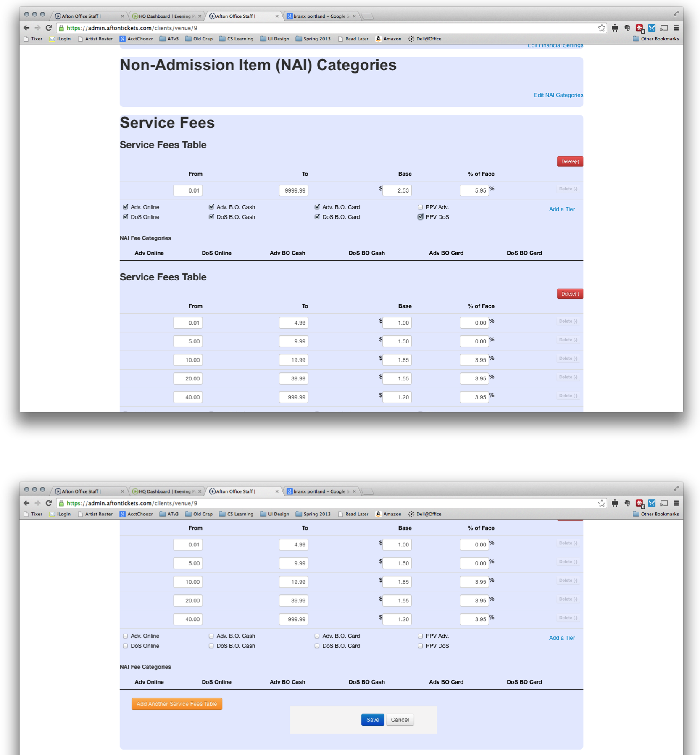Check PPV DoS in the bottom window
Image resolution: width=700 pixels, height=755 pixels.
click(x=420, y=646)
